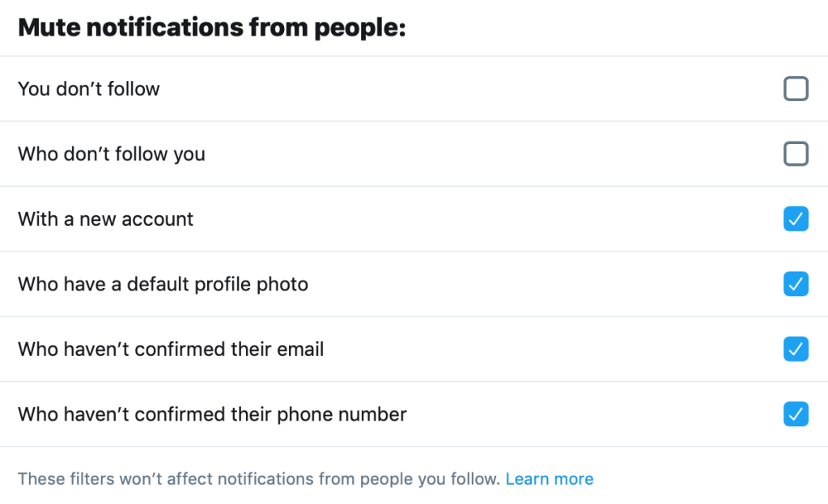Viewport: 828px width, 504px height.
Task: Enable the "You don't follow" checkbox
Action: click(x=796, y=89)
